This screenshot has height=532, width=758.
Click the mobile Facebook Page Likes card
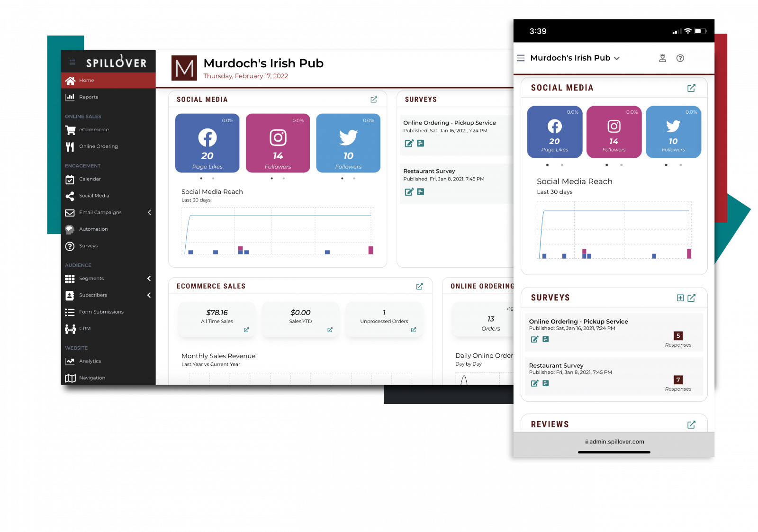555,132
